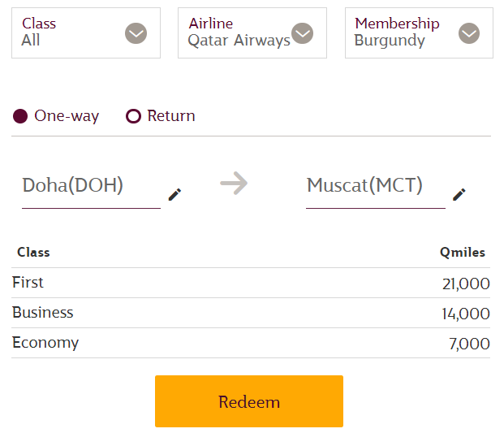This screenshot has width=504, height=446.
Task: Click the Redeem button
Action: pos(249,401)
